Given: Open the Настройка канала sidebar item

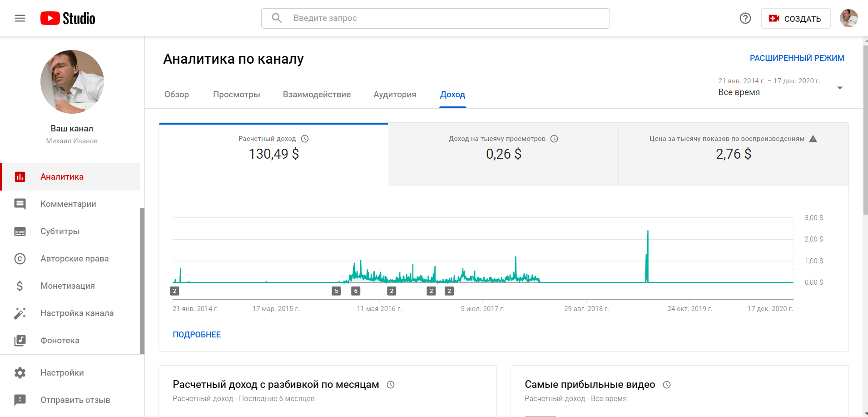Looking at the screenshot, I should (70, 313).
